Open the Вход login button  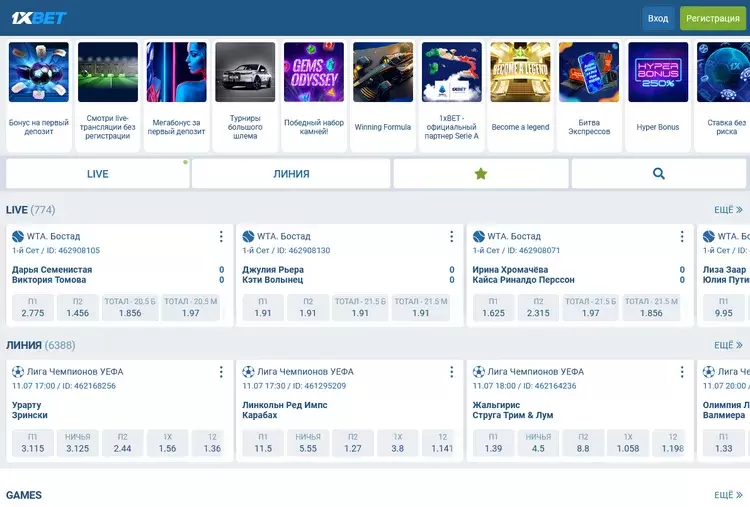click(x=658, y=18)
